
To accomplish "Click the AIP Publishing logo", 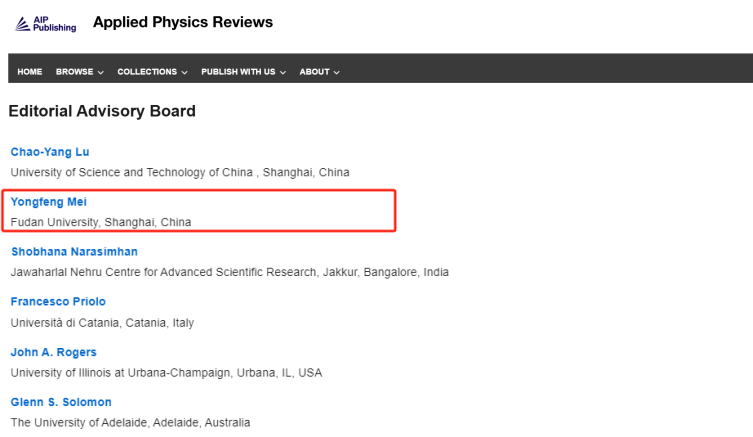I will coord(45,24).
